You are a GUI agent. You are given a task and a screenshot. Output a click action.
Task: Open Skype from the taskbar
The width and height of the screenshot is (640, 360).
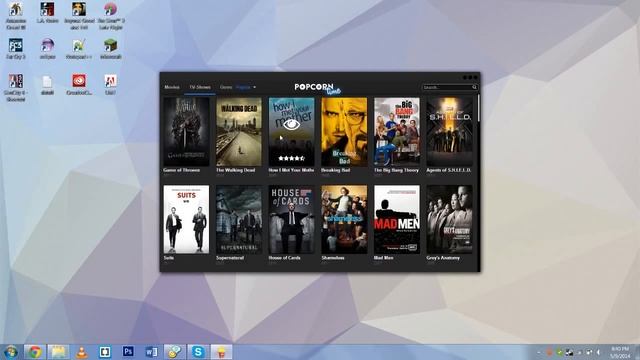tap(198, 352)
